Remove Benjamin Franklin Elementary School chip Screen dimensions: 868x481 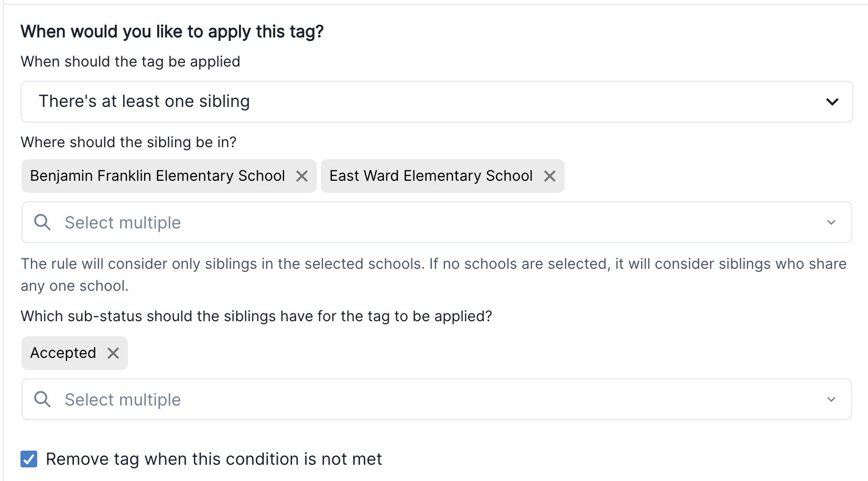click(302, 176)
